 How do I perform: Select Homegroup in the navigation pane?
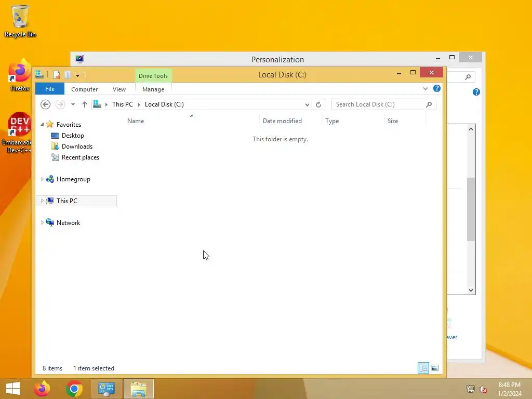tap(73, 179)
